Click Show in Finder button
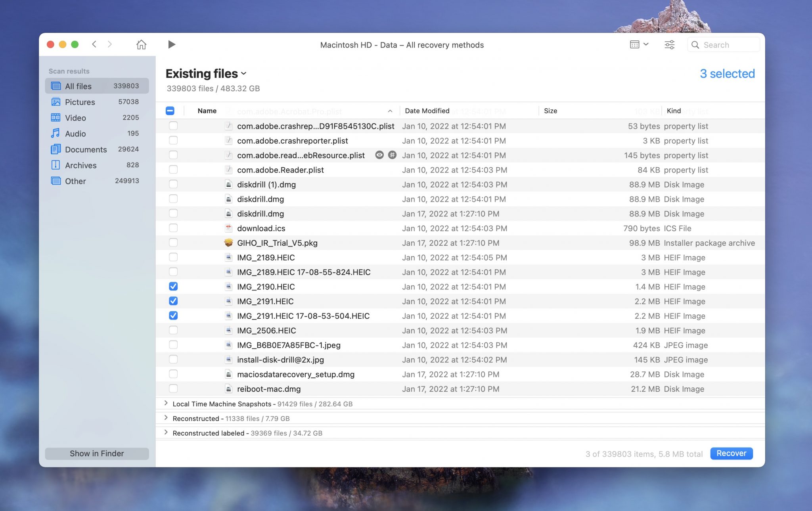The height and width of the screenshot is (511, 812). tap(97, 453)
